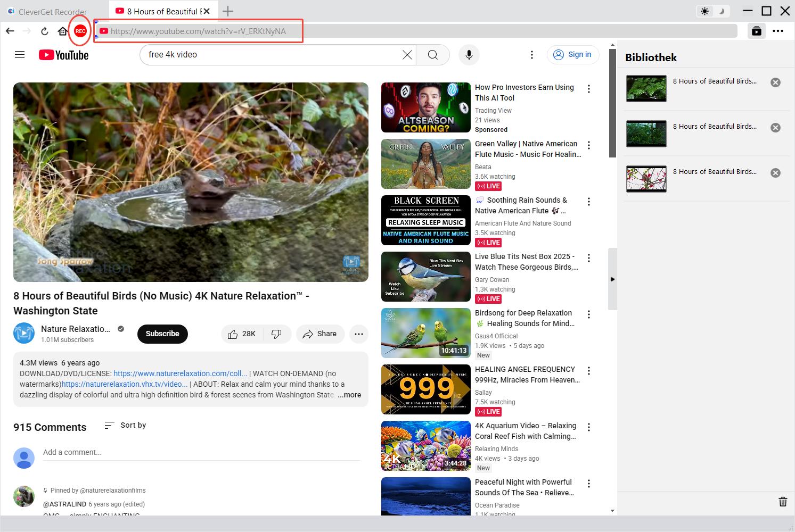The width and height of the screenshot is (795, 532).
Task: Remove first Bibliothek recording entry
Action: (x=776, y=82)
